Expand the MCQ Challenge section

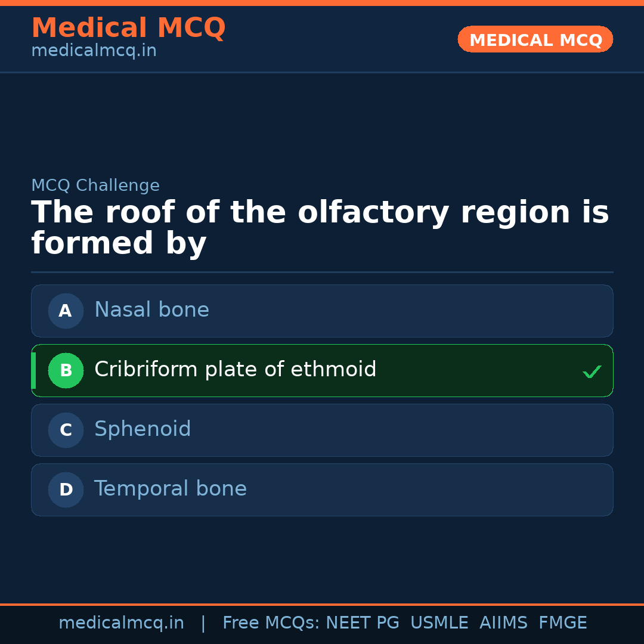click(95, 185)
